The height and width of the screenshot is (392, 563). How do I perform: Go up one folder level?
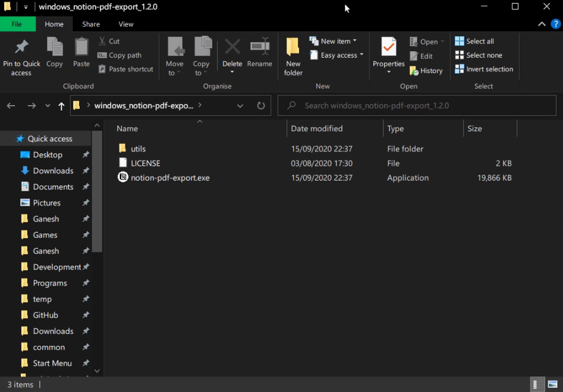click(x=61, y=106)
